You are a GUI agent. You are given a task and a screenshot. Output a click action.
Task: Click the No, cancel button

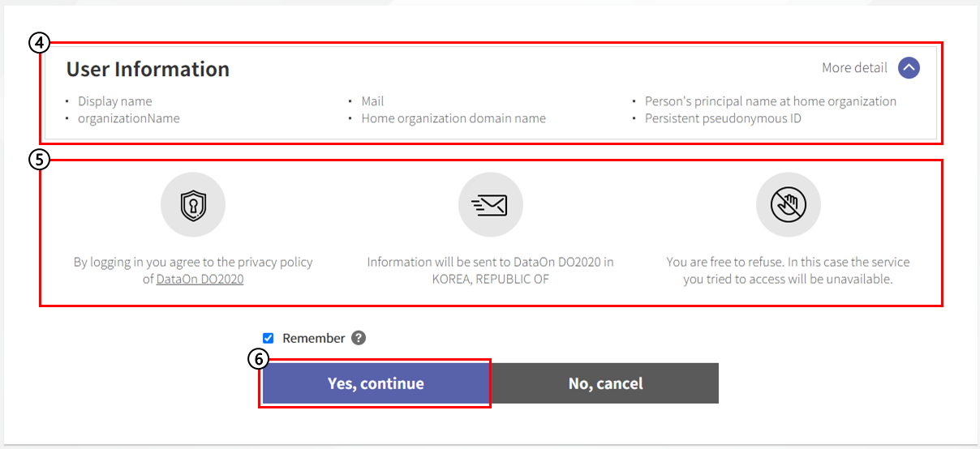click(x=605, y=383)
